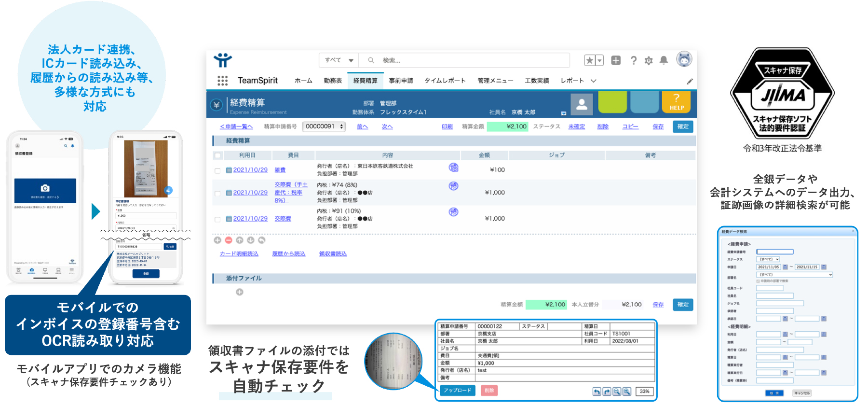Switch to the 勤務表 tab
The height and width of the screenshot is (406, 868).
tap(333, 81)
